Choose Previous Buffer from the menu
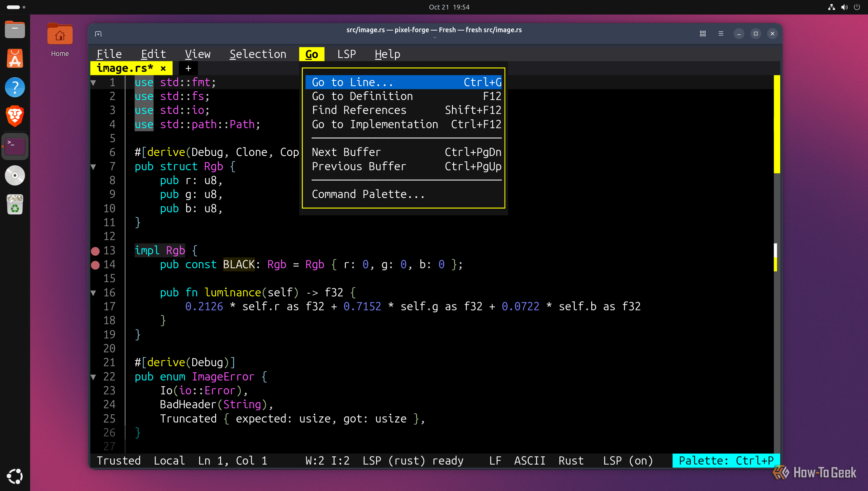 [x=403, y=166]
